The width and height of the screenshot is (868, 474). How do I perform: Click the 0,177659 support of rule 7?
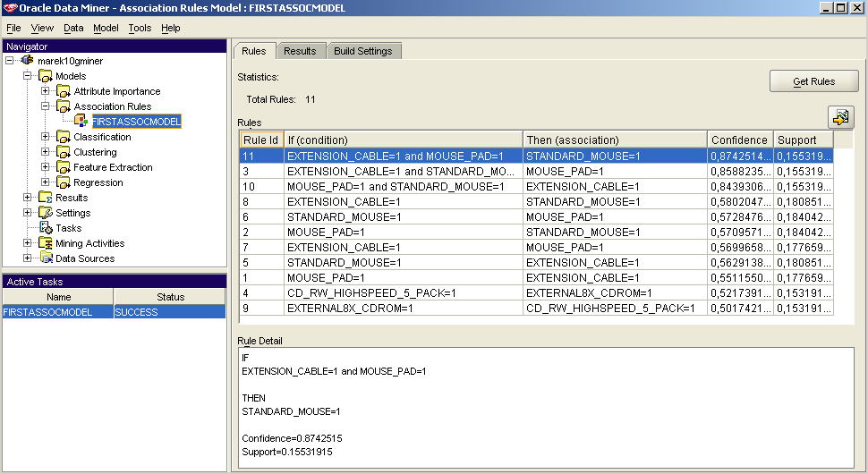click(x=804, y=247)
